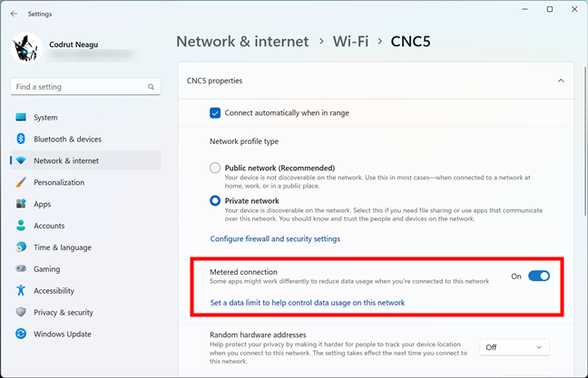
Task: Click the System monitor icon in sidebar
Action: pyautogui.click(x=21, y=117)
